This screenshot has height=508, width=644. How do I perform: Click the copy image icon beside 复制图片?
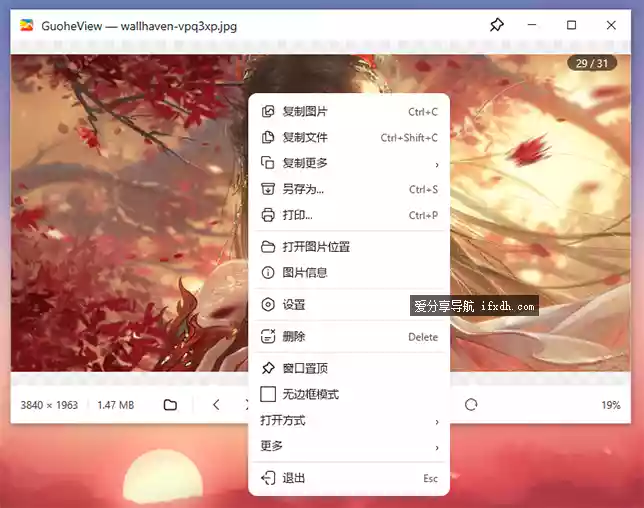pyautogui.click(x=268, y=111)
